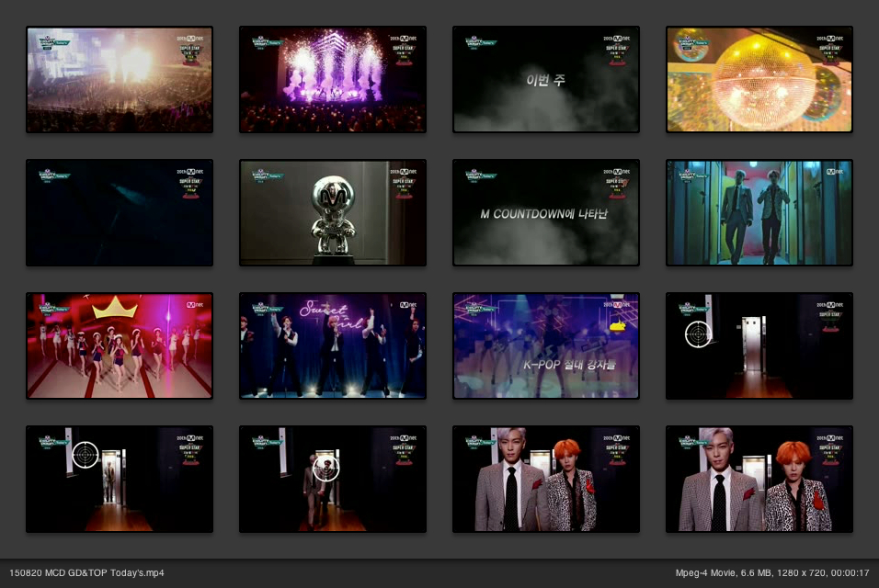Image resolution: width=879 pixels, height=588 pixels.
Task: Select the 'Sweet Girl' neon sign thumbnail
Action: pyautogui.click(x=333, y=346)
